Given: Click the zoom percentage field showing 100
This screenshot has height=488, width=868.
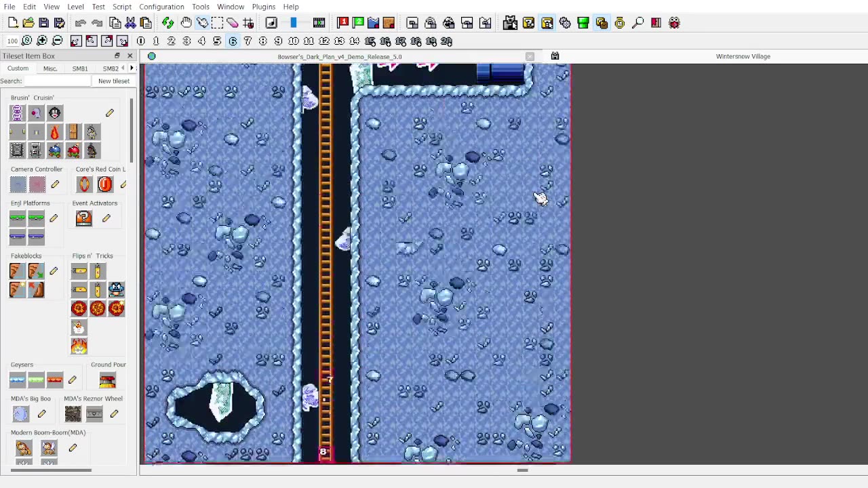Looking at the screenshot, I should coord(12,41).
